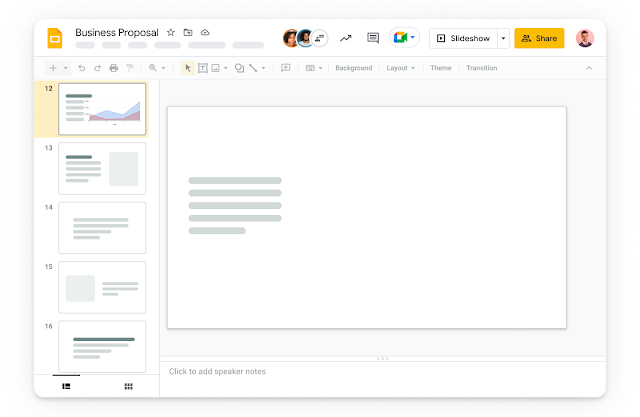
Task: Choose the select cursor tool
Action: coord(188,68)
